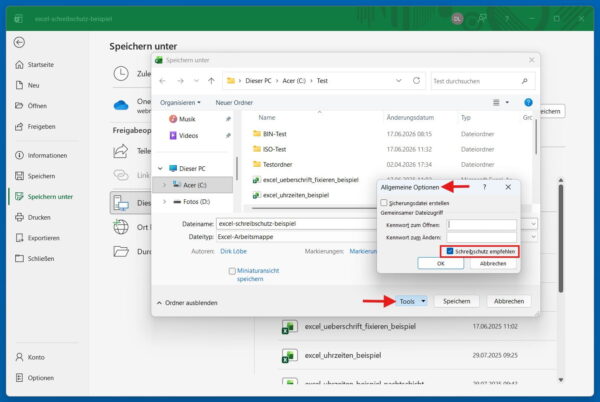
Task: Go back using the backstage back arrow
Action: coord(19,42)
